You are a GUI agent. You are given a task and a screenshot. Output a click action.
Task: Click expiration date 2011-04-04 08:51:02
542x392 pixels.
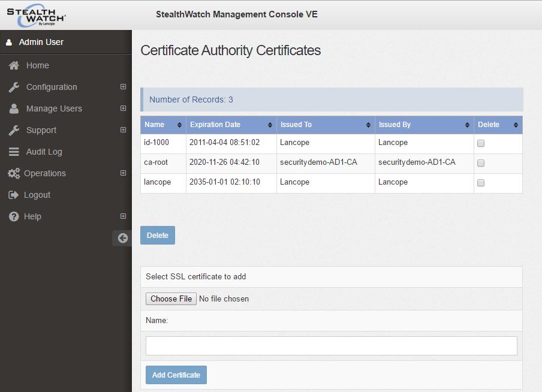click(224, 143)
